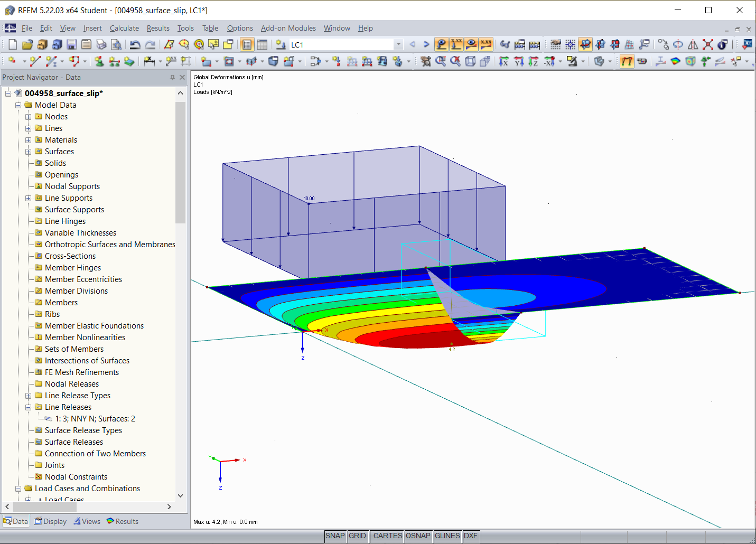Viewport: 756px width, 544px height.
Task: Switch to the Results navigator tab
Action: 122,521
